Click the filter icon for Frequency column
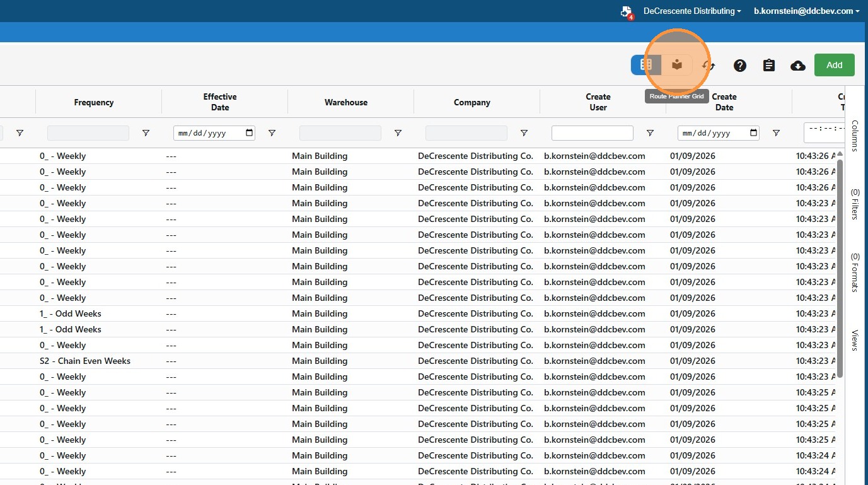Image resolution: width=868 pixels, height=485 pixels. click(x=146, y=133)
